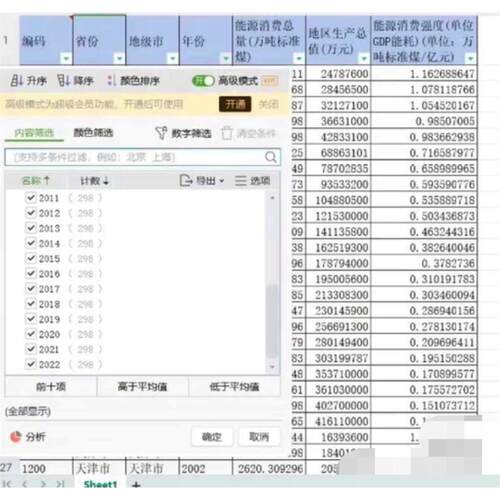The height and width of the screenshot is (500, 500).
Task: Open 地级市 column filter dropdown
Action: pos(172,59)
